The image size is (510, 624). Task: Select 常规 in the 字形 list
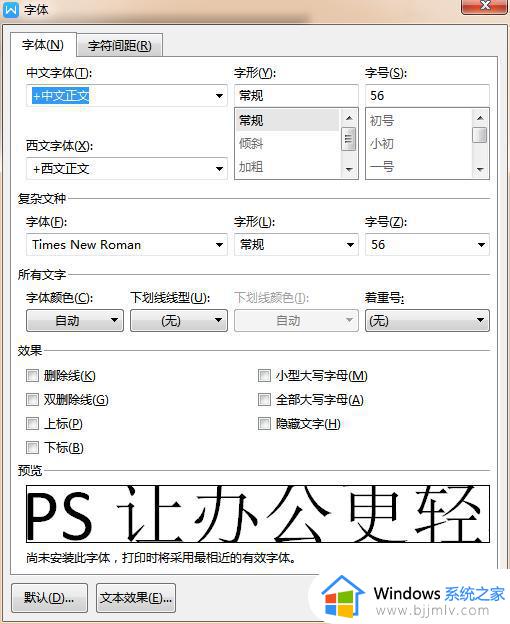[287, 120]
